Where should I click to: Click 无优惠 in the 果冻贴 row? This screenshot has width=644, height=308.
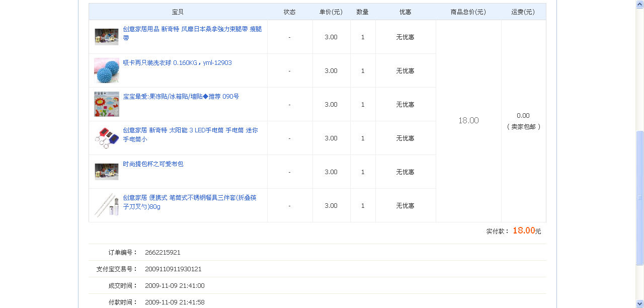click(x=405, y=105)
